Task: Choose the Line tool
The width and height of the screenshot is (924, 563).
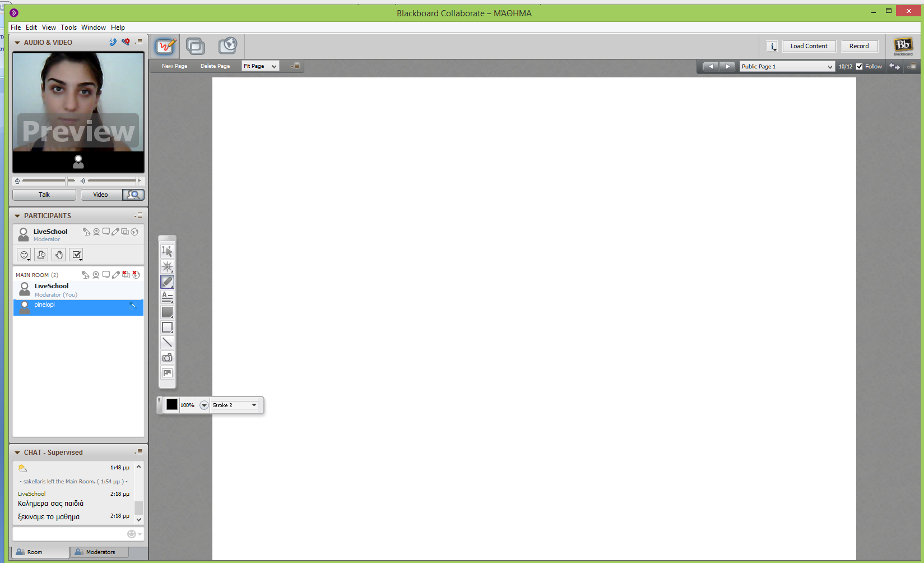Action: (x=167, y=342)
